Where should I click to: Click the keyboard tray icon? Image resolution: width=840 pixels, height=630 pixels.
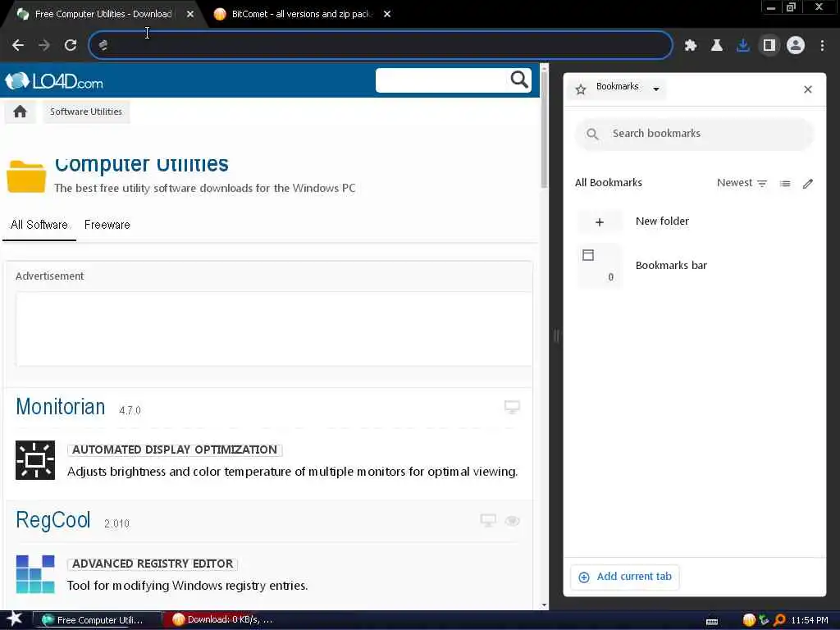712,622
